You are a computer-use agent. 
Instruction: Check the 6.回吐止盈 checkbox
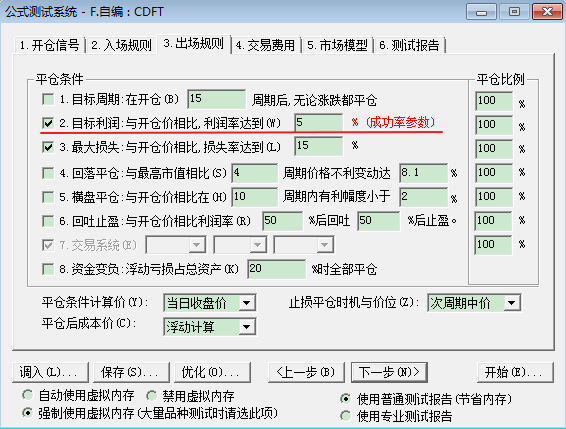click(x=48, y=221)
